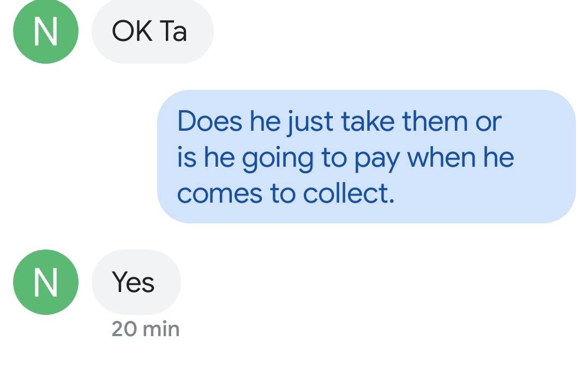588x365 pixels.
Task: Click the second line of the blue bubble
Action: tap(344, 157)
